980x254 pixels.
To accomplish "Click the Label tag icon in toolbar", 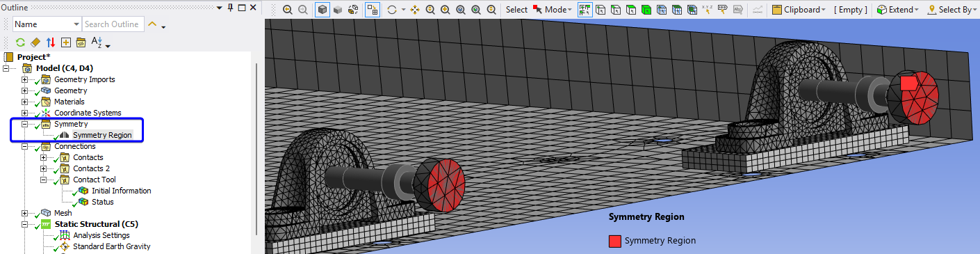I will coord(723,10).
